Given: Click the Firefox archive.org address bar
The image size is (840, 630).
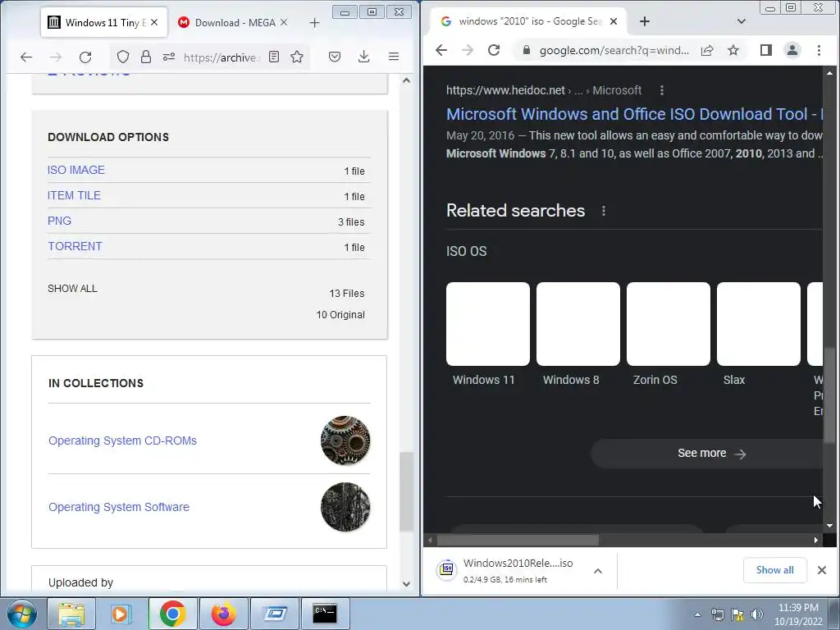Looking at the screenshot, I should pyautogui.click(x=221, y=57).
